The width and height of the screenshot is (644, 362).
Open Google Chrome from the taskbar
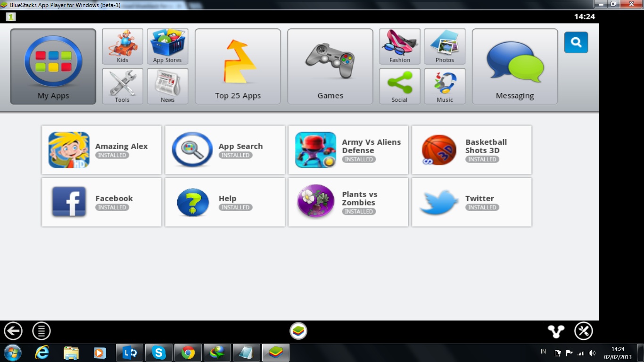click(x=188, y=353)
